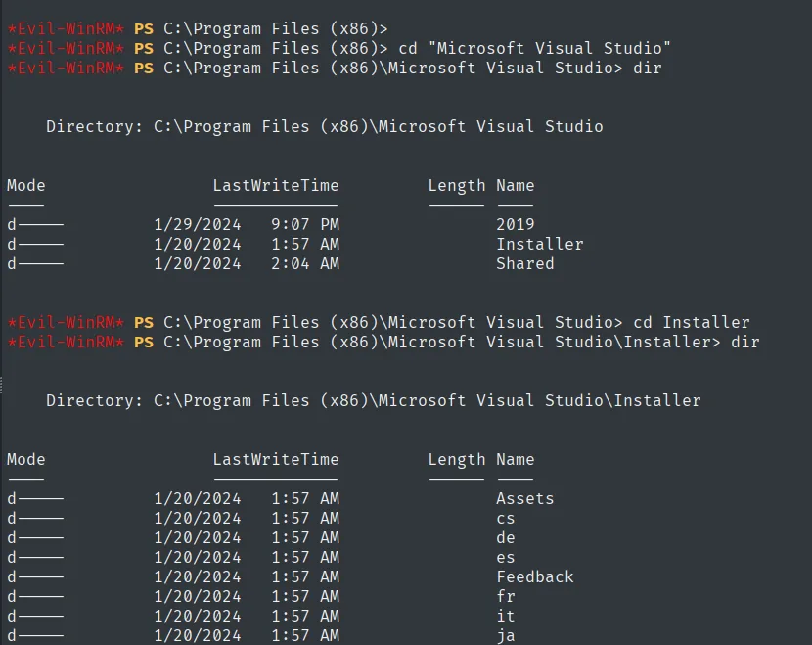Click the 2:04 AM time value

coord(305,263)
